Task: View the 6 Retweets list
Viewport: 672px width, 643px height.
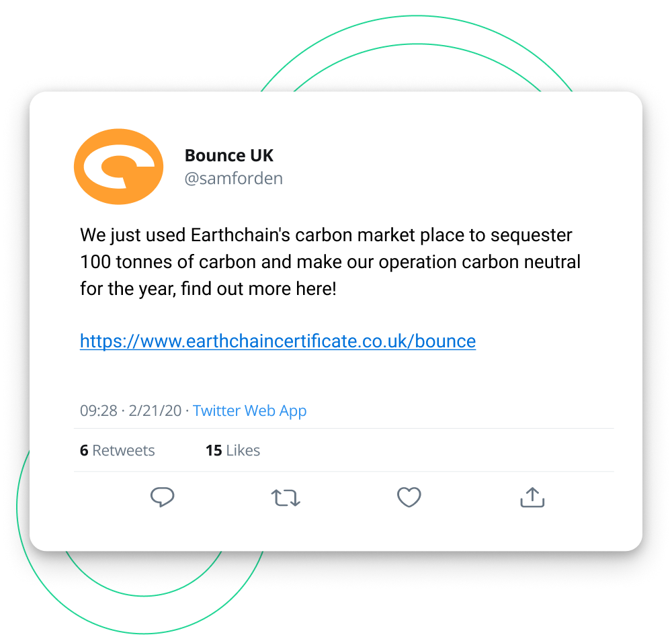Action: (117, 450)
